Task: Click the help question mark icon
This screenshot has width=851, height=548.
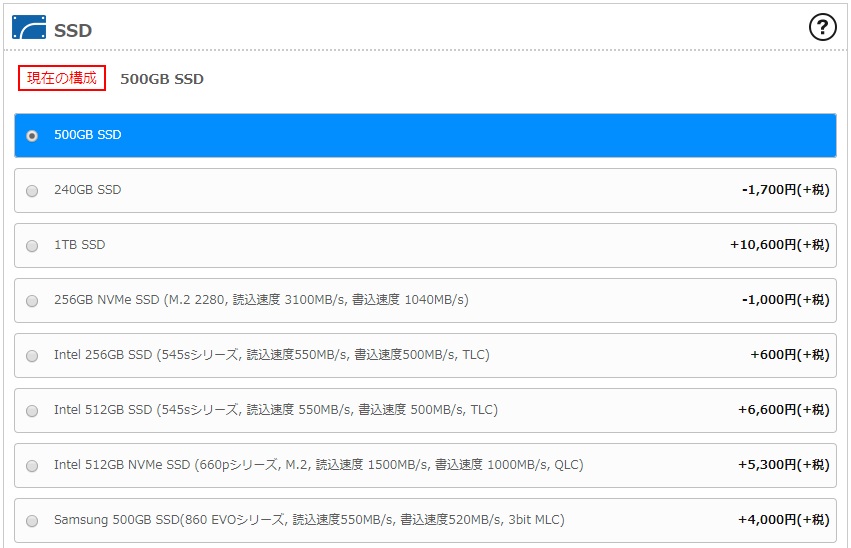Action: point(821,28)
